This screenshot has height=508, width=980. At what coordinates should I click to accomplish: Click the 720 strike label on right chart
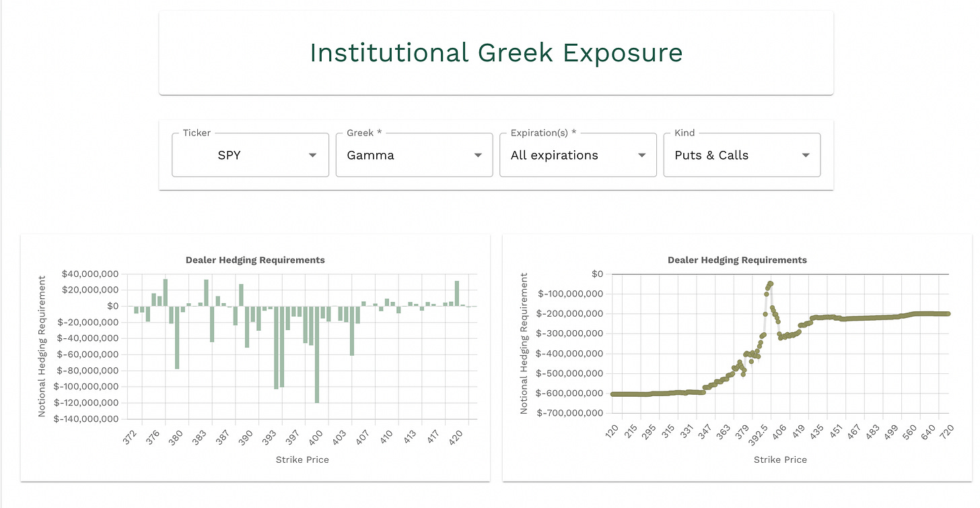click(948, 432)
